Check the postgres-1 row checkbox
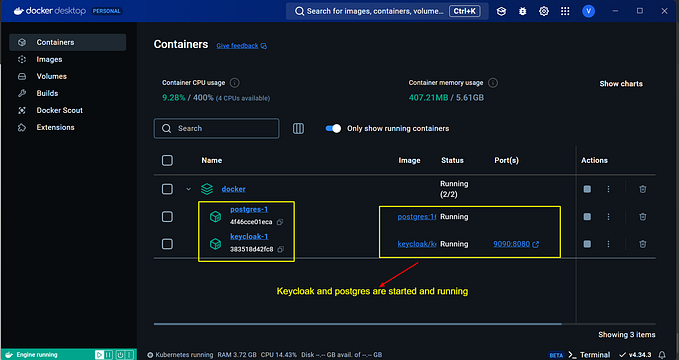679x360 pixels. click(167, 217)
